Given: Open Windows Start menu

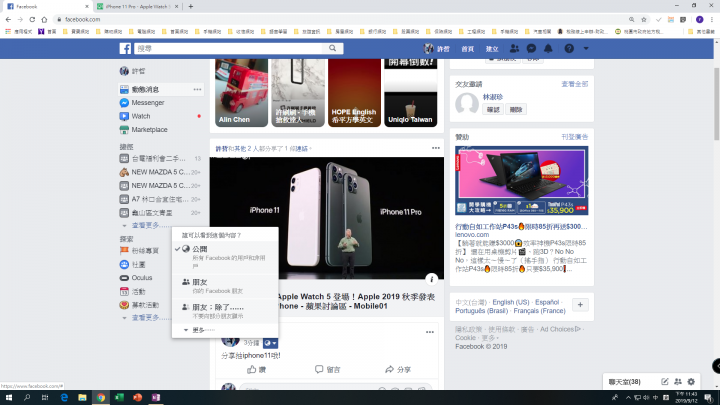Looking at the screenshot, I should click(x=9, y=397).
